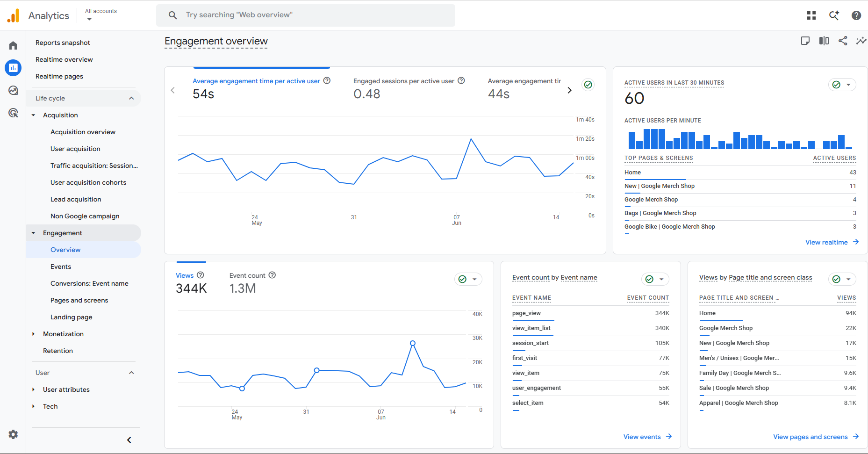Open status dropdown on Views card
Screen dimensions: 868x454
[468, 279]
